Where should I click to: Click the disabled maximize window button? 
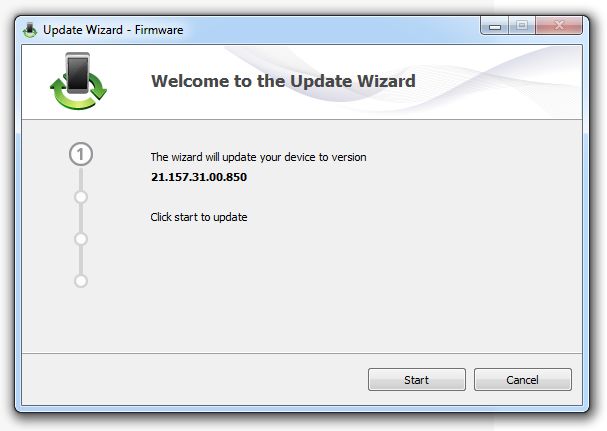point(522,26)
